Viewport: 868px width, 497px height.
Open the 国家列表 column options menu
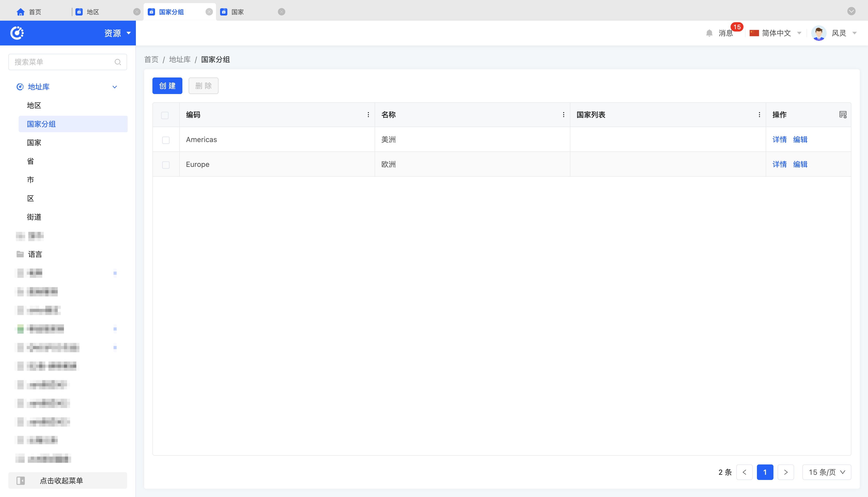[x=759, y=115]
